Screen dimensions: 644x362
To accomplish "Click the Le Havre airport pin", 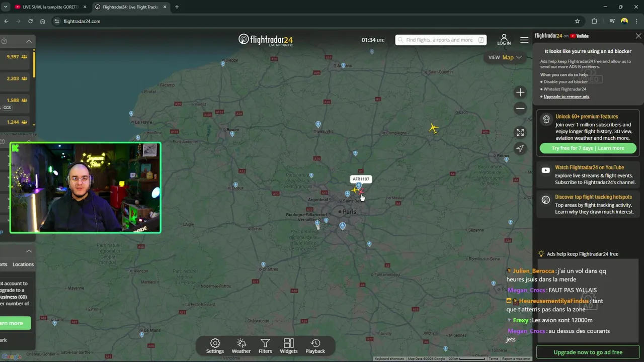I will (x=131, y=114).
